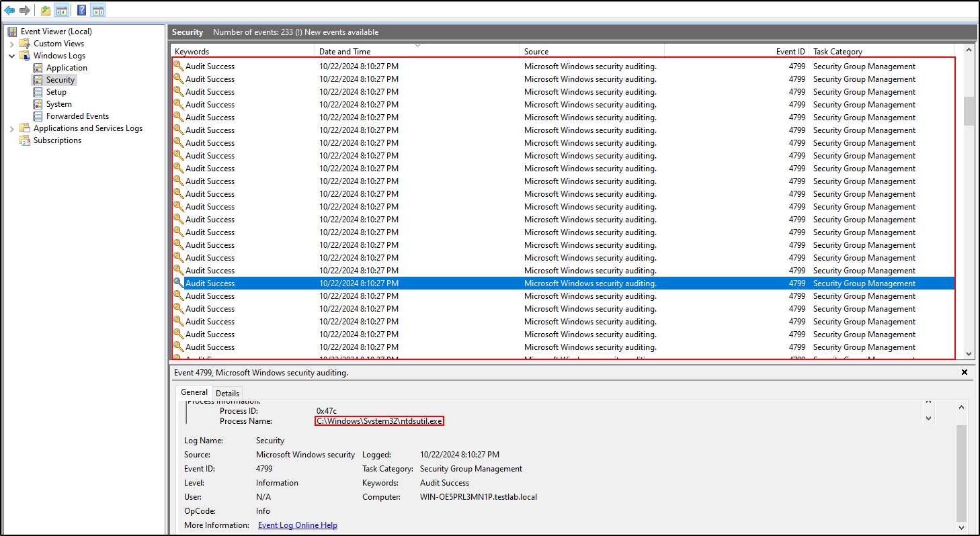This screenshot has height=536, width=980.
Task: Switch to the General tab
Action: click(x=194, y=392)
